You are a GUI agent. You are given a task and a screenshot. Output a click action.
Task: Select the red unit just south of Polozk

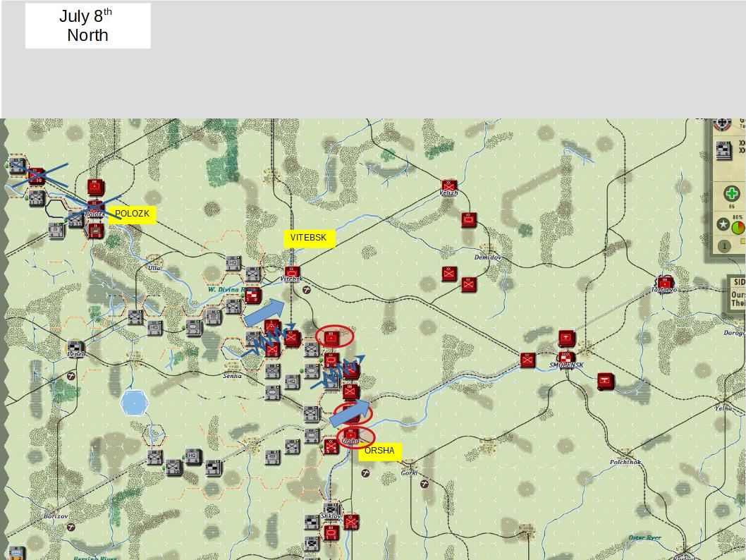point(96,231)
